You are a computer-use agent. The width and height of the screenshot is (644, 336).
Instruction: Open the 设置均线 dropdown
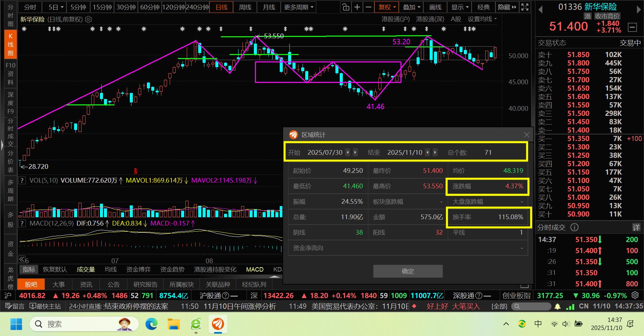tap(482, 19)
